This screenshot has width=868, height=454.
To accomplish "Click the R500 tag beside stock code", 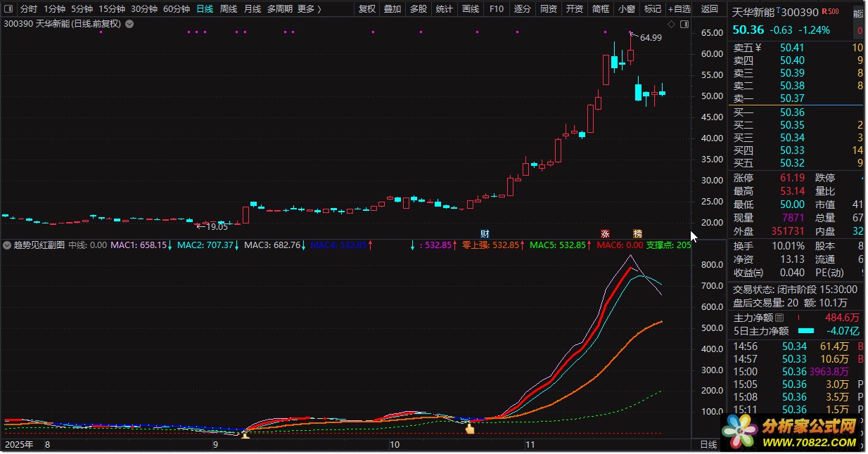I will point(830,12).
